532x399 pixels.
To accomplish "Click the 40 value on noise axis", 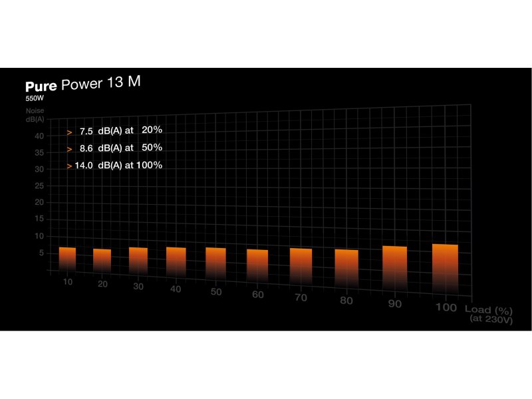I will 39,136.
